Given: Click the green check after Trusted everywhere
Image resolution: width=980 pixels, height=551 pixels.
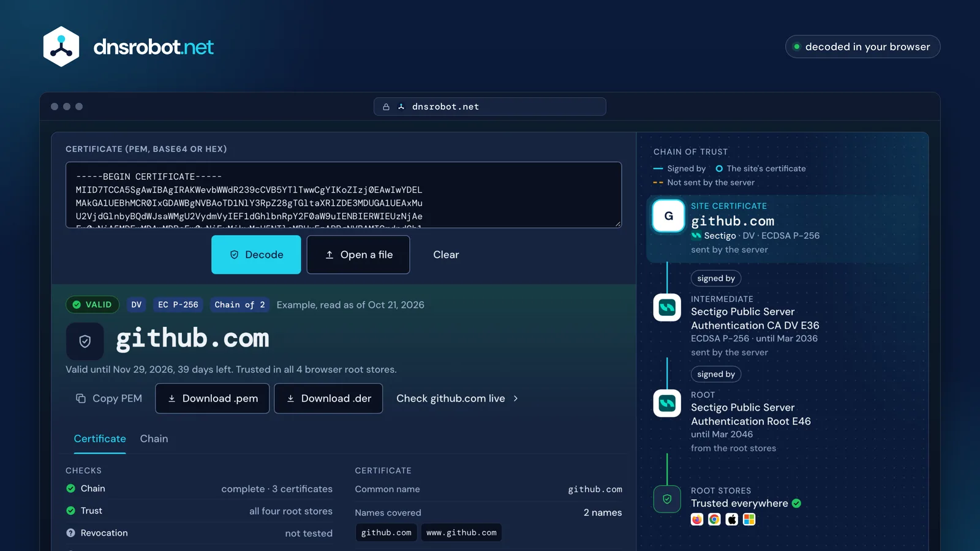Looking at the screenshot, I should click(x=796, y=503).
